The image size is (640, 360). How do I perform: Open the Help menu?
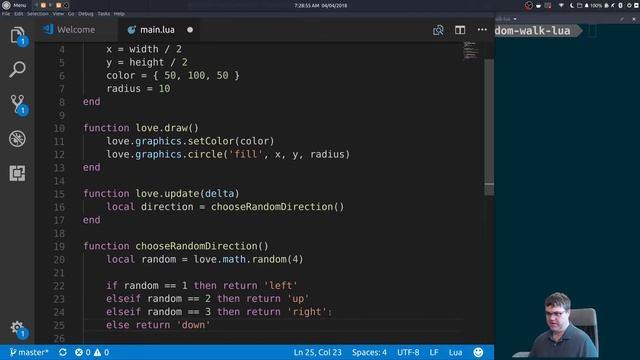coord(119,14)
